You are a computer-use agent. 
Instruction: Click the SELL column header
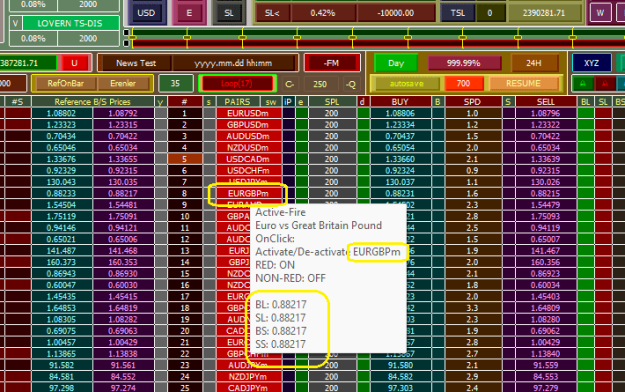(x=545, y=102)
